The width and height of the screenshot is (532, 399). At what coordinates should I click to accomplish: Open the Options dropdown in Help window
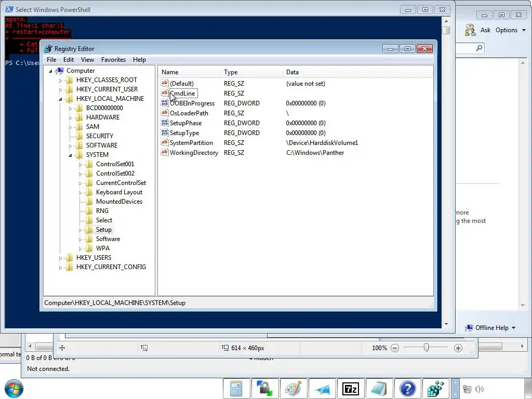click(511, 30)
